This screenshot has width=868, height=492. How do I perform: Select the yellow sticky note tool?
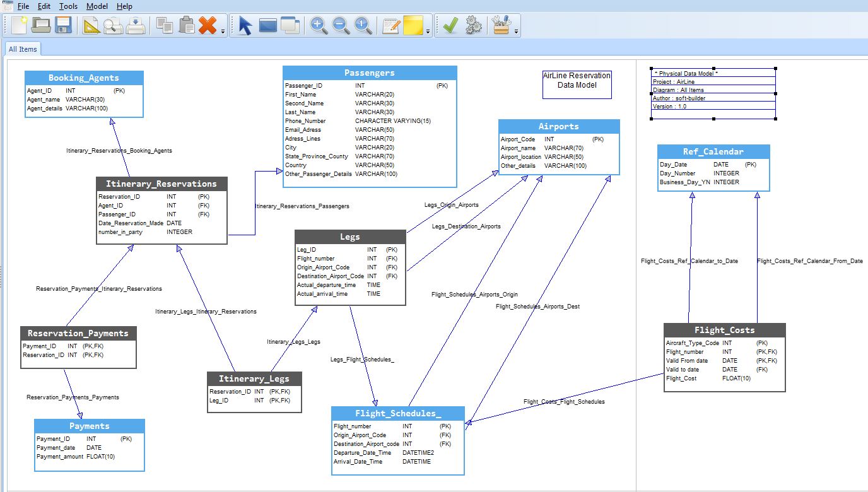tap(413, 26)
